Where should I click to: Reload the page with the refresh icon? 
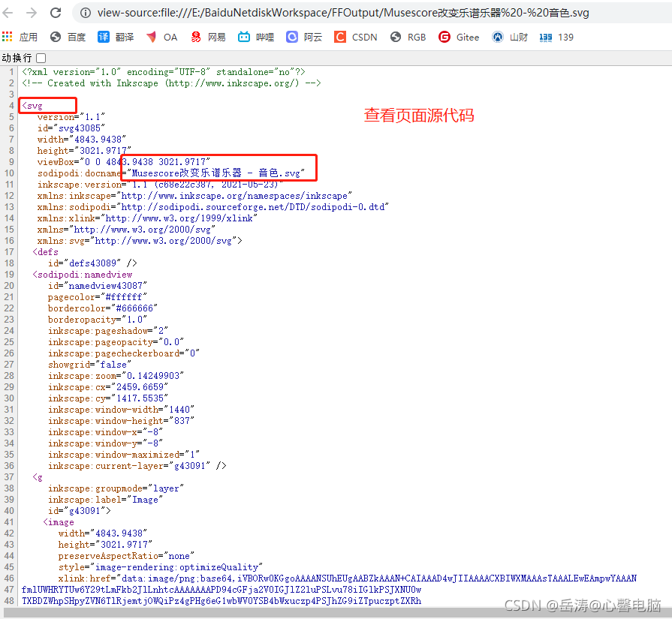coord(56,13)
